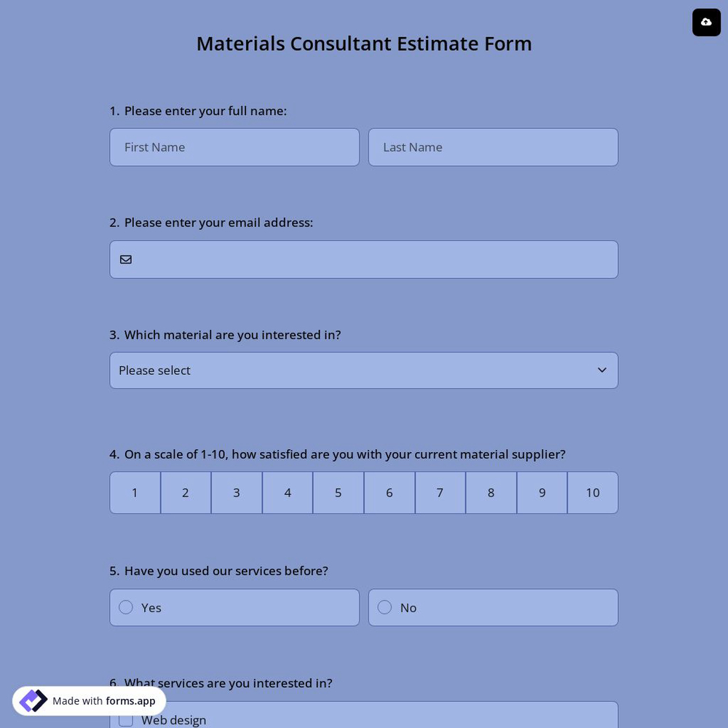Click the 'Made with forms.app' badge

coord(87,700)
